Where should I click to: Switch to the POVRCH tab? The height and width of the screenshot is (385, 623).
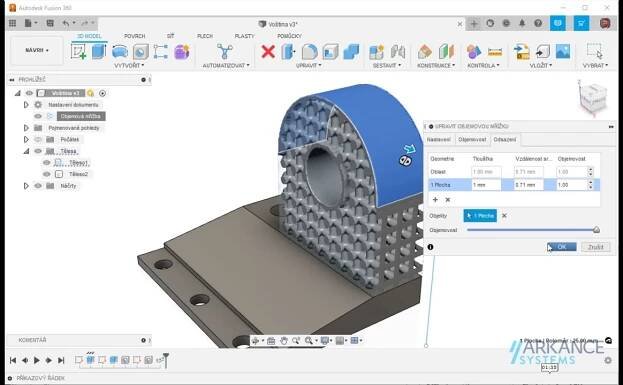point(134,36)
